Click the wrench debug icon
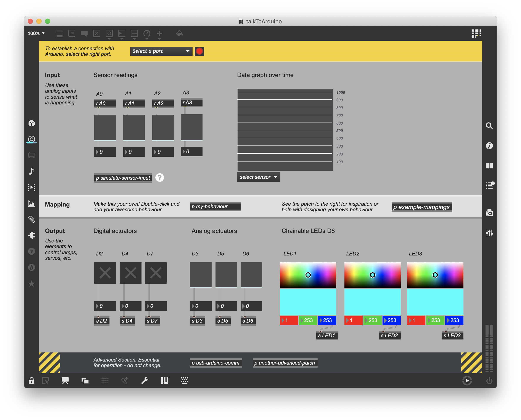521x420 pixels. click(x=145, y=381)
